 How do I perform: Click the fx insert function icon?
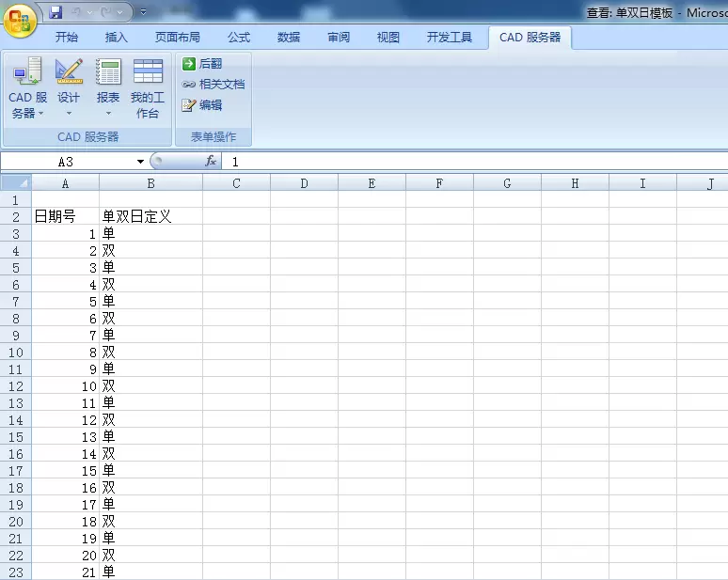coord(211,162)
